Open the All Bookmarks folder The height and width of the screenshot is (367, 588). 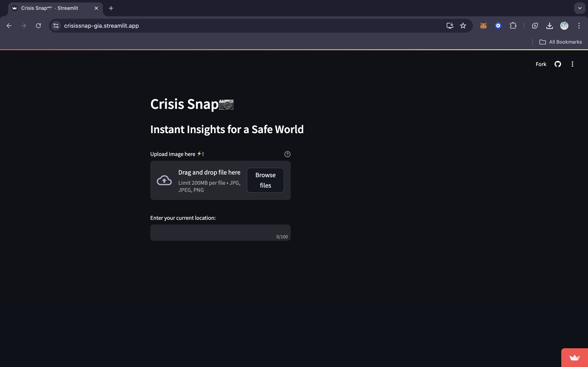point(561,42)
